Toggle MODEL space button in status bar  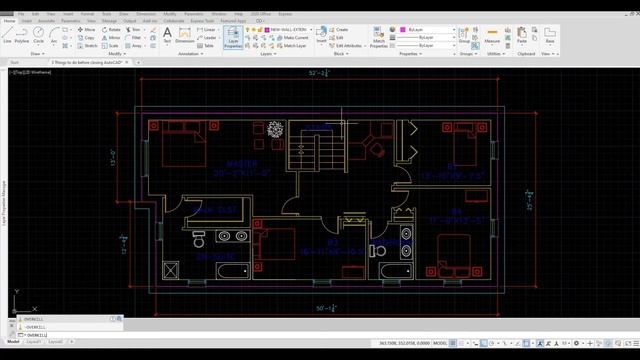coord(440,343)
